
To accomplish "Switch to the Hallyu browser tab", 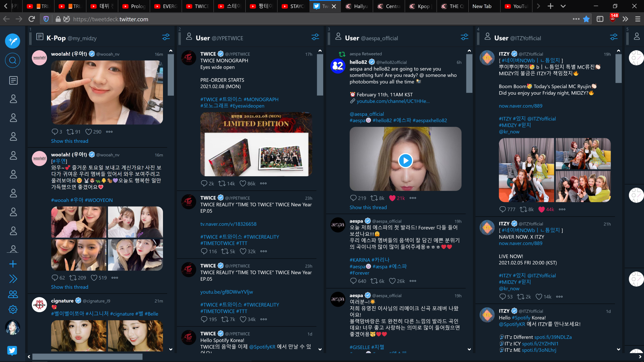I will pos(357,6).
